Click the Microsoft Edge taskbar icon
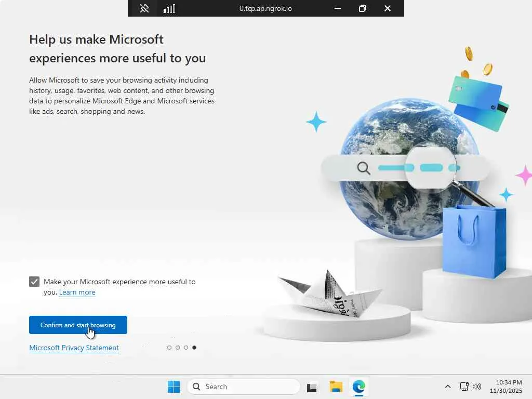Image resolution: width=532 pixels, height=399 pixels. pyautogui.click(x=358, y=387)
